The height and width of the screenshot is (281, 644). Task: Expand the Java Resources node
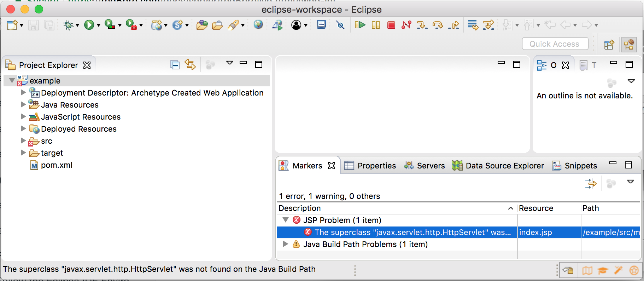[23, 104]
